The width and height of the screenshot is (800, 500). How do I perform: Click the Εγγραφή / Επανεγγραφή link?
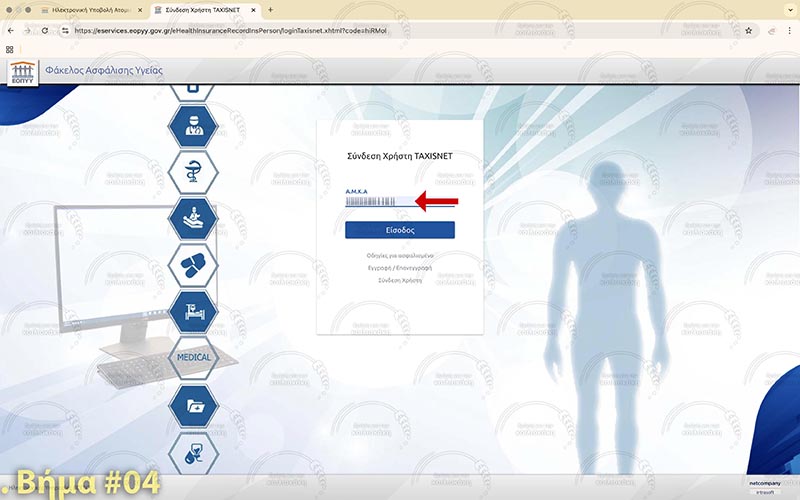(399, 268)
